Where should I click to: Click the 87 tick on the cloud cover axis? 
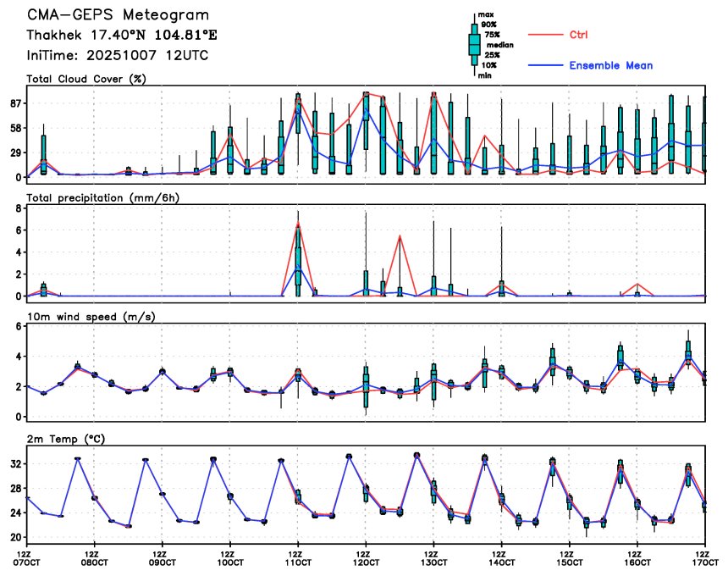(16, 103)
